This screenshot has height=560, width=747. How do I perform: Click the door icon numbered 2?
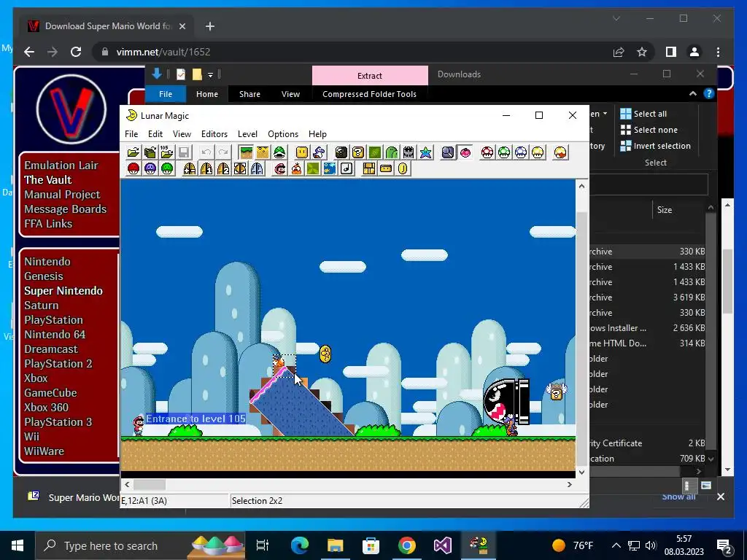point(223,168)
